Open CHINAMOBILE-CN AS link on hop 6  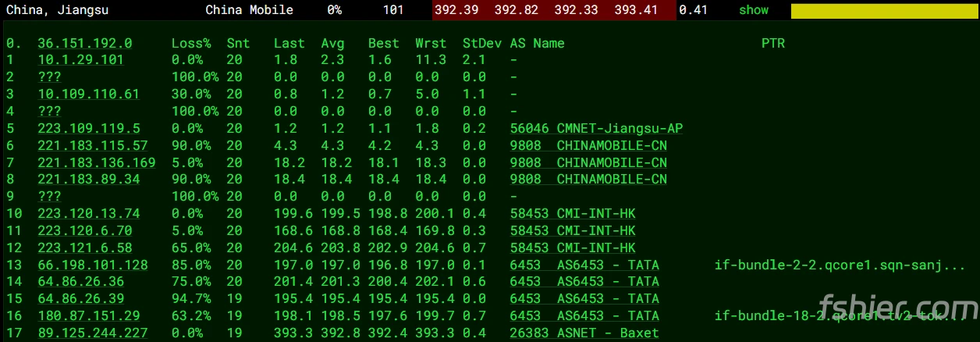click(588, 145)
